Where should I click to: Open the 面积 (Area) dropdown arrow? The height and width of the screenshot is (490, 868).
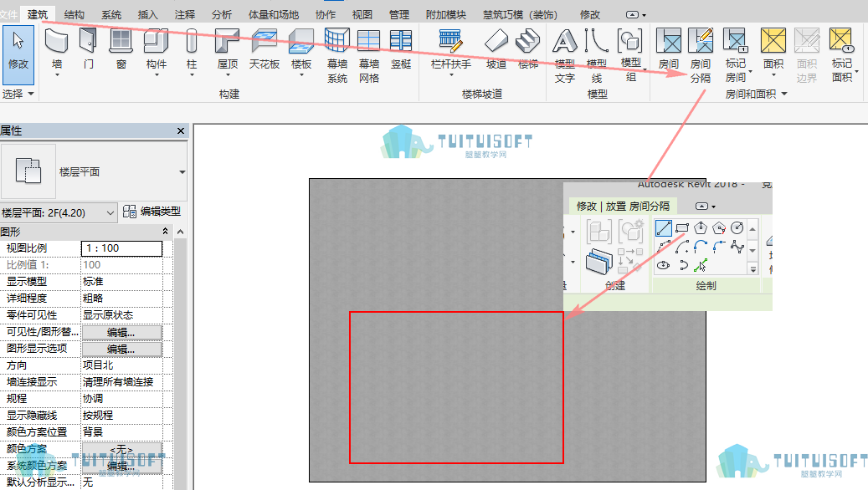click(x=773, y=74)
